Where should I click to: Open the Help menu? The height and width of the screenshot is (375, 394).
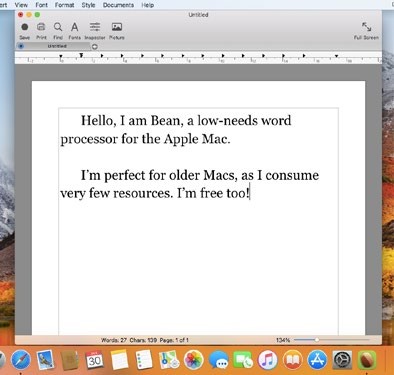147,5
